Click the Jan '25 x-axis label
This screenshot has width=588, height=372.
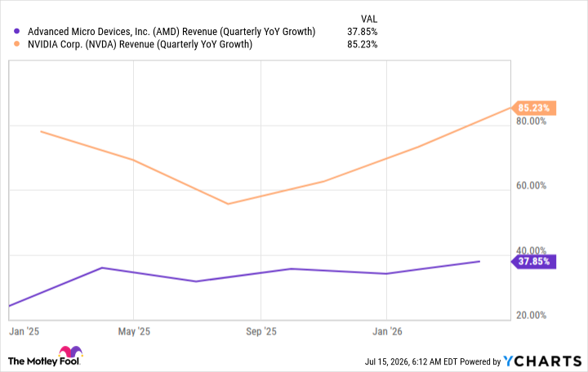click(x=24, y=331)
